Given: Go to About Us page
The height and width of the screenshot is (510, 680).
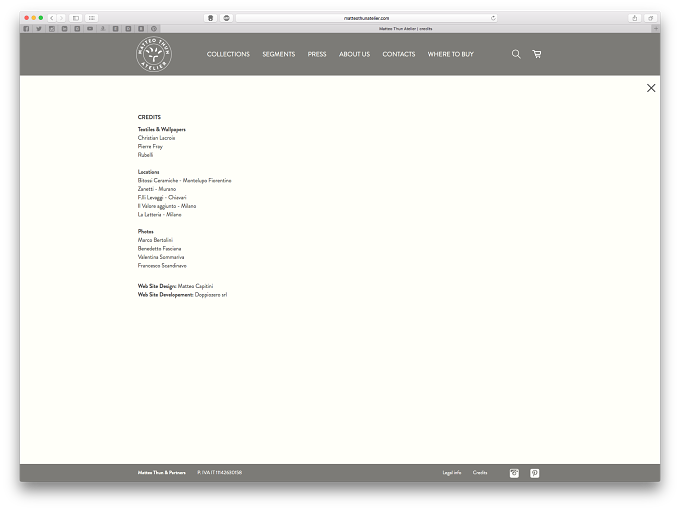Looking at the screenshot, I should [x=354, y=54].
